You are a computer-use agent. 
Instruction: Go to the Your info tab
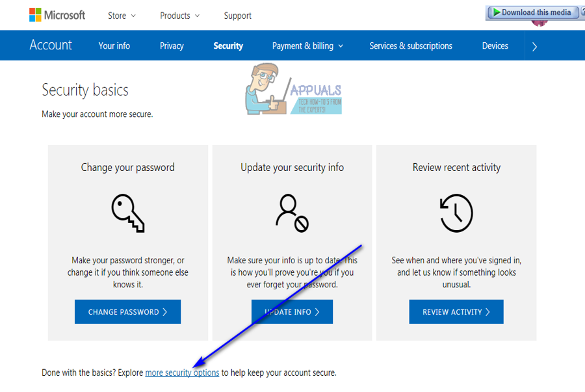pos(114,46)
